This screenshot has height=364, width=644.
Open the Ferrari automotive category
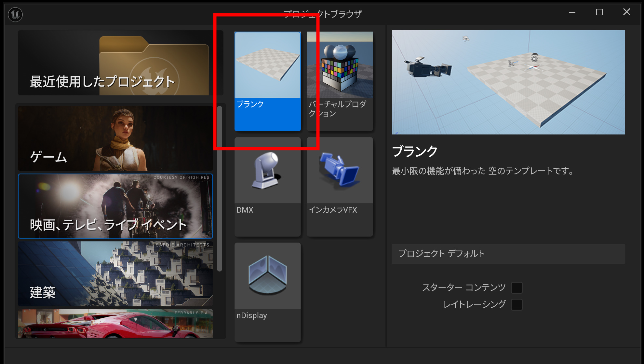[x=115, y=323]
